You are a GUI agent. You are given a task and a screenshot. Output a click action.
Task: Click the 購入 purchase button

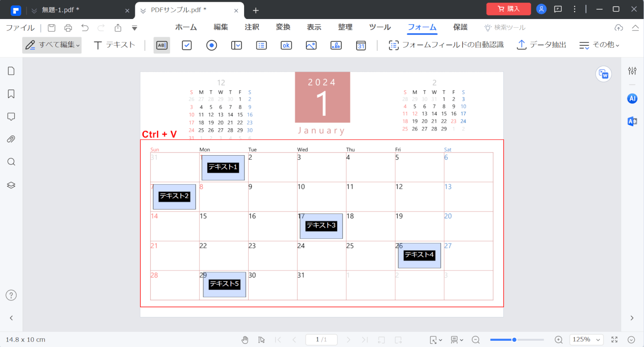[x=509, y=9]
